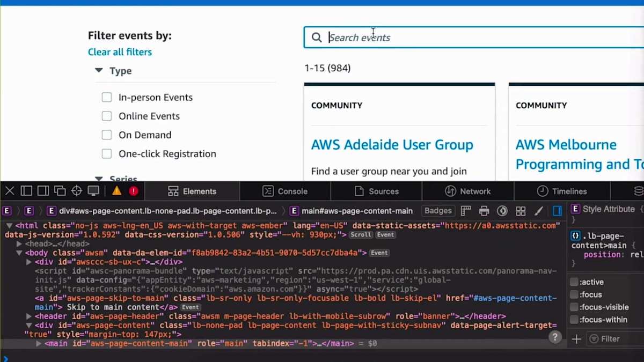Viewport: 644px width, 362px height.
Task: Toggle compositing borders grid icon
Action: coord(521,211)
